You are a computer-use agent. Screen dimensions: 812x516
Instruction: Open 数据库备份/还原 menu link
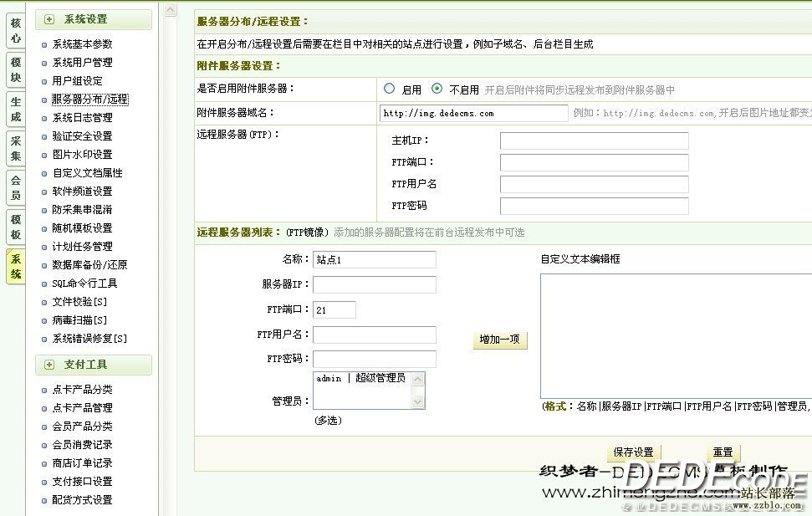(x=89, y=265)
